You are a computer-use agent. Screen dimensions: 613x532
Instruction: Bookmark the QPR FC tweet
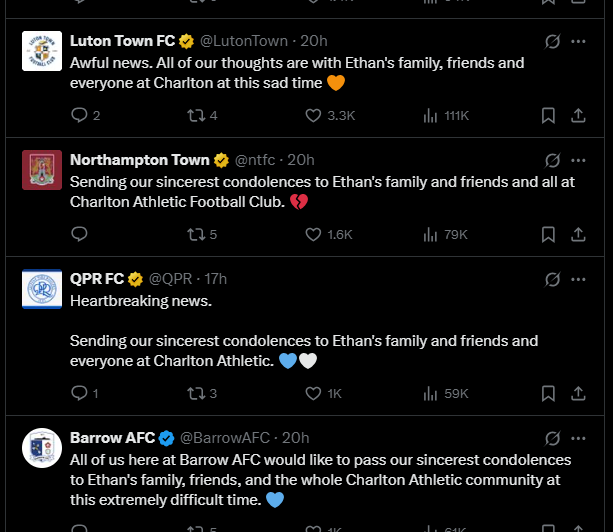[x=548, y=393]
